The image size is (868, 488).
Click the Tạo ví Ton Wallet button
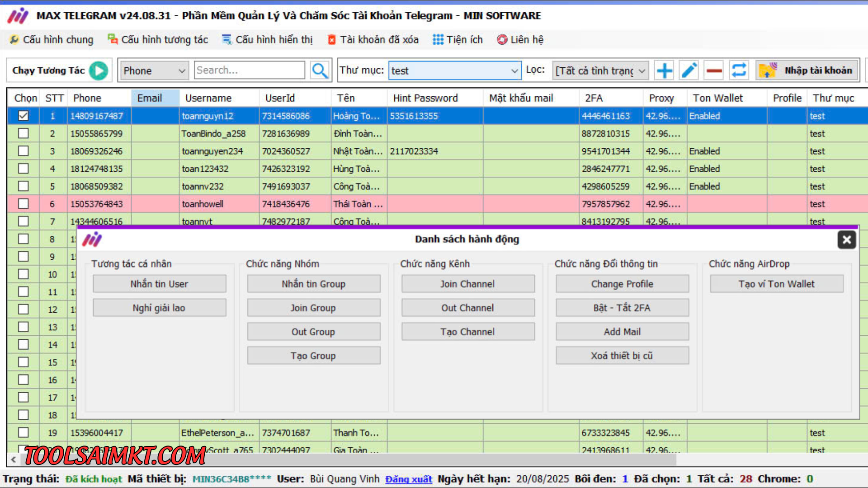(777, 284)
